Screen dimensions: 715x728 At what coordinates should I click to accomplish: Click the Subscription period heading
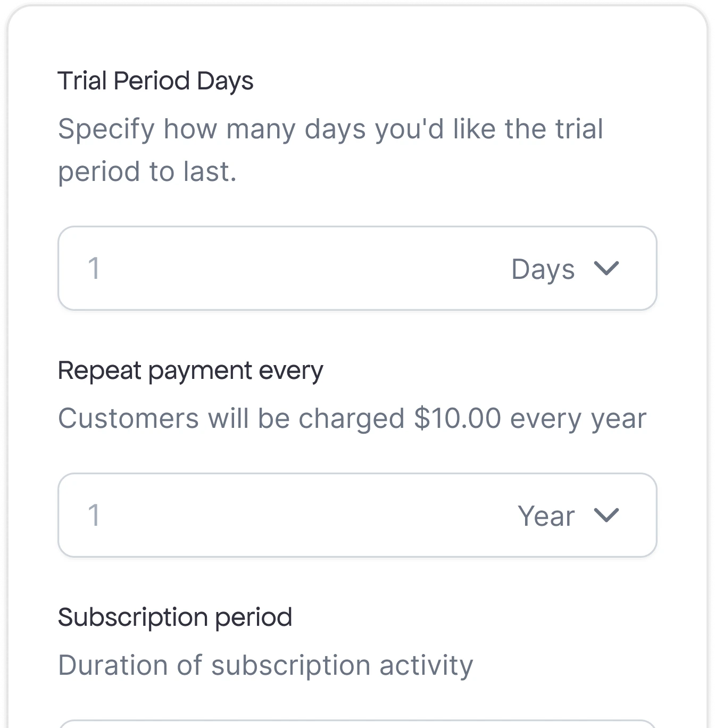[x=176, y=616]
